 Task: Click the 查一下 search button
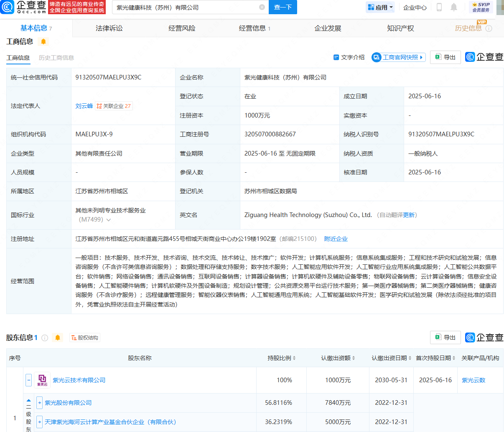pos(283,7)
